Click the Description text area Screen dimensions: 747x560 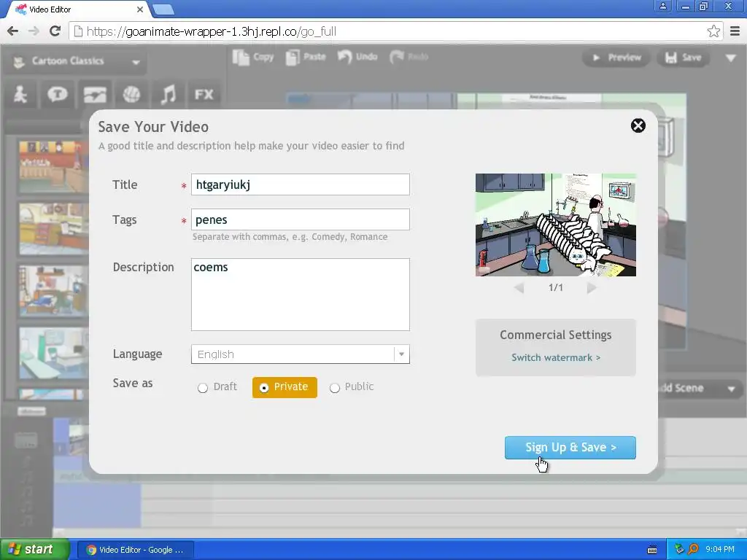[x=300, y=295]
